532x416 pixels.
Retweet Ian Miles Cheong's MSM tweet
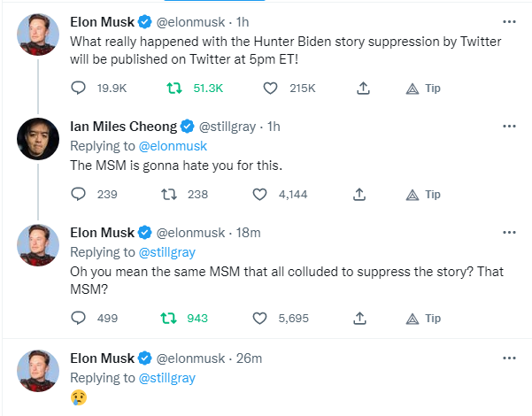click(x=169, y=195)
